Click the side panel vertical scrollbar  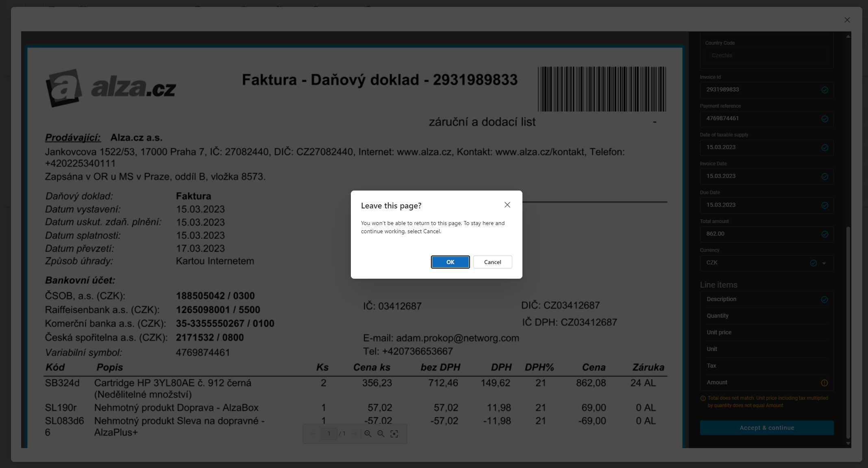point(848,333)
